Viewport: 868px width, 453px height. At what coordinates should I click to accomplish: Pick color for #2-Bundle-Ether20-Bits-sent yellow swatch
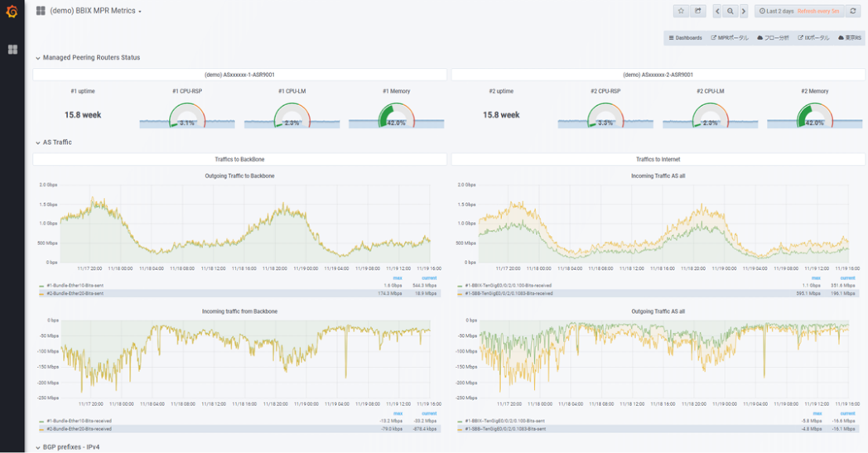pos(41,293)
